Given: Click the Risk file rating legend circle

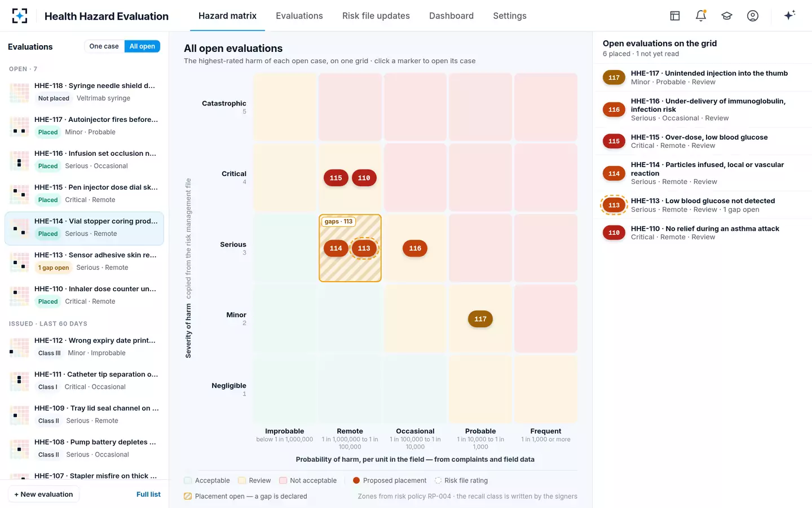Looking at the screenshot, I should tap(438, 481).
